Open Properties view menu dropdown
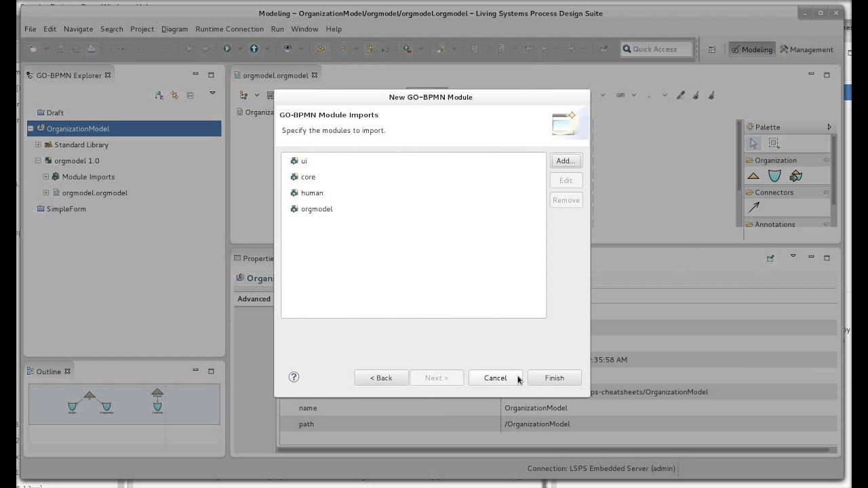This screenshot has width=868, height=488. point(793,256)
